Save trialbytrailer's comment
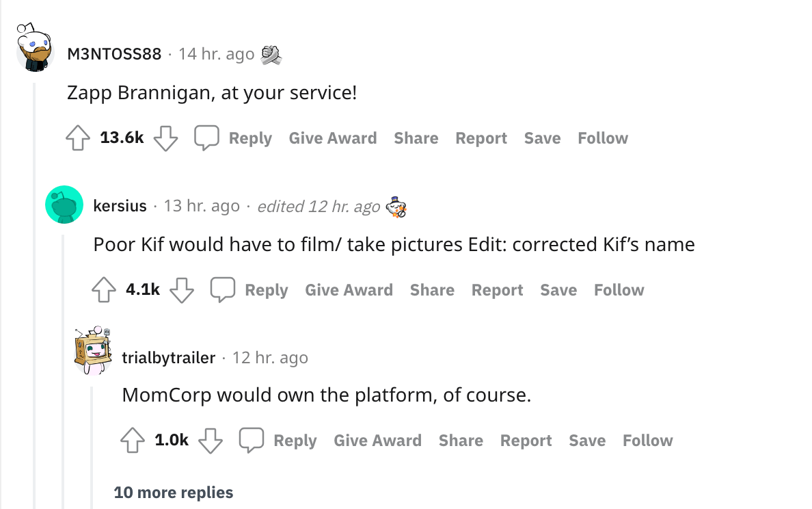 [587, 441]
